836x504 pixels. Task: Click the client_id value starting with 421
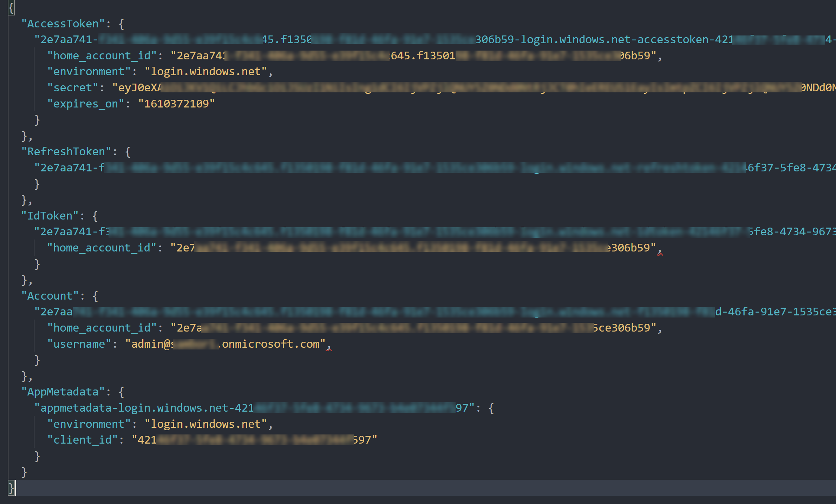[x=254, y=440]
